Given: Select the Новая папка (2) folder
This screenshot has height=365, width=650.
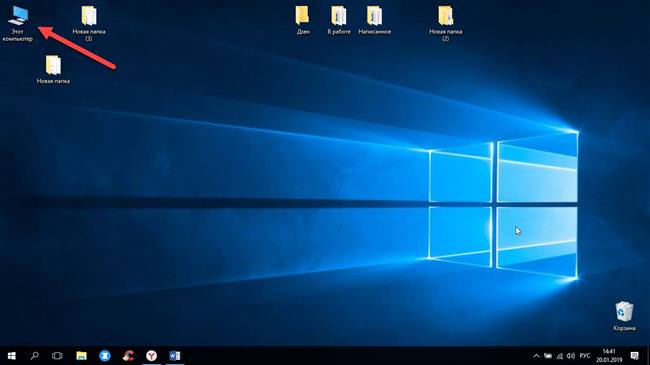Looking at the screenshot, I should tap(446, 24).
